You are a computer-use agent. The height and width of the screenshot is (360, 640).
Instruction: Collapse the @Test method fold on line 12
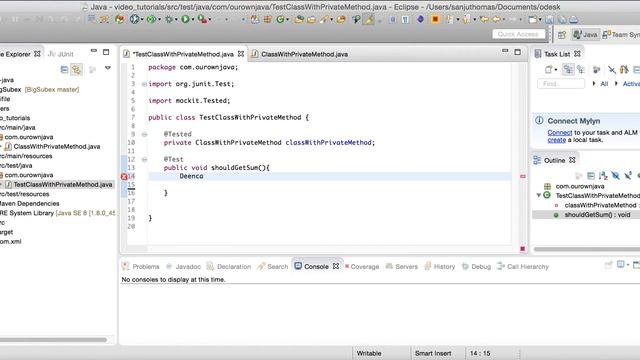coord(144,160)
